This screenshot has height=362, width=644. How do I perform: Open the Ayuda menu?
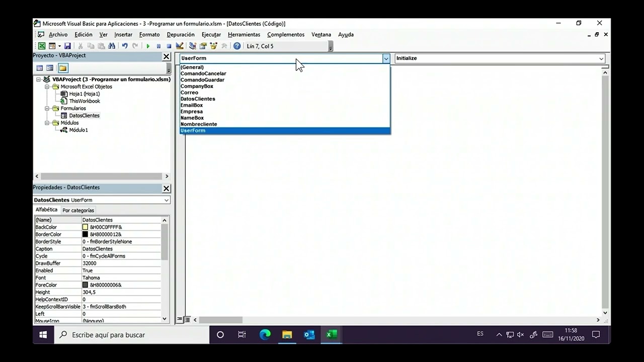346,35
